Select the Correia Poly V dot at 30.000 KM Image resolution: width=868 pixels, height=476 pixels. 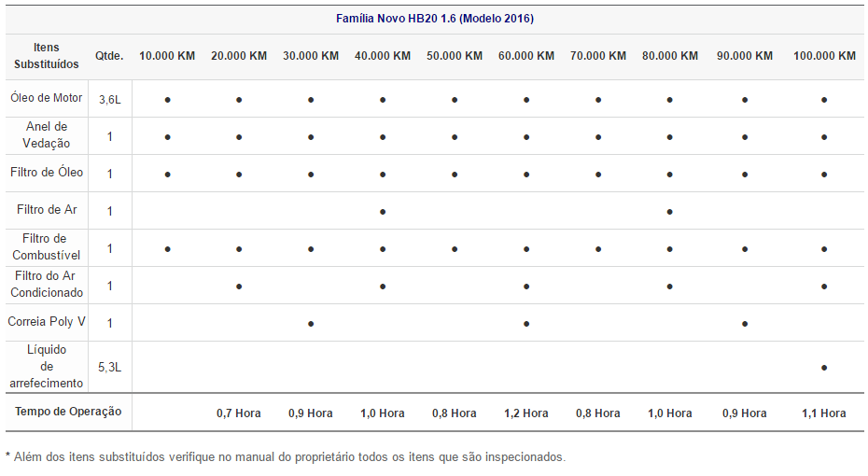point(311,324)
